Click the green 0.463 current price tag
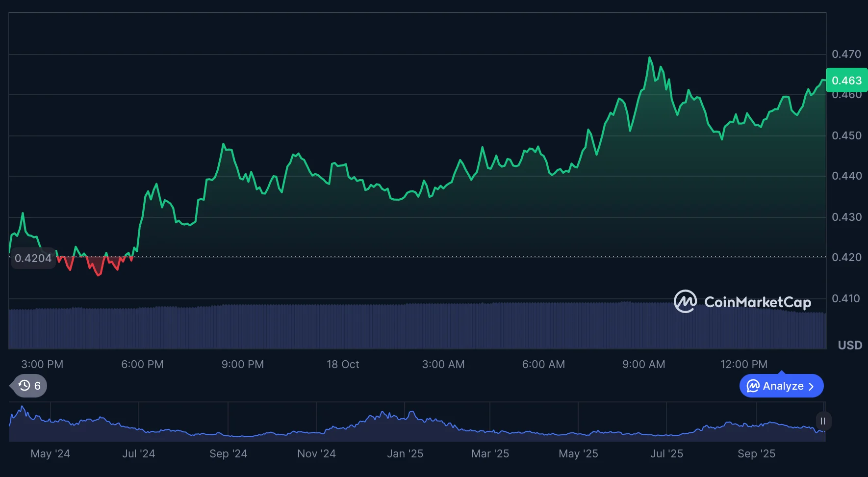The width and height of the screenshot is (868, 477). point(846,80)
